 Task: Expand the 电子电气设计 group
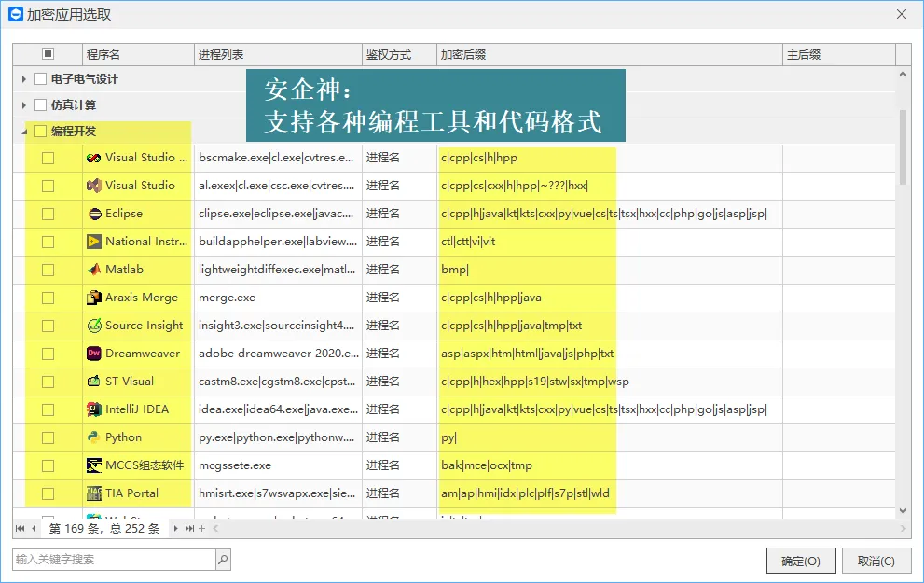pos(23,79)
